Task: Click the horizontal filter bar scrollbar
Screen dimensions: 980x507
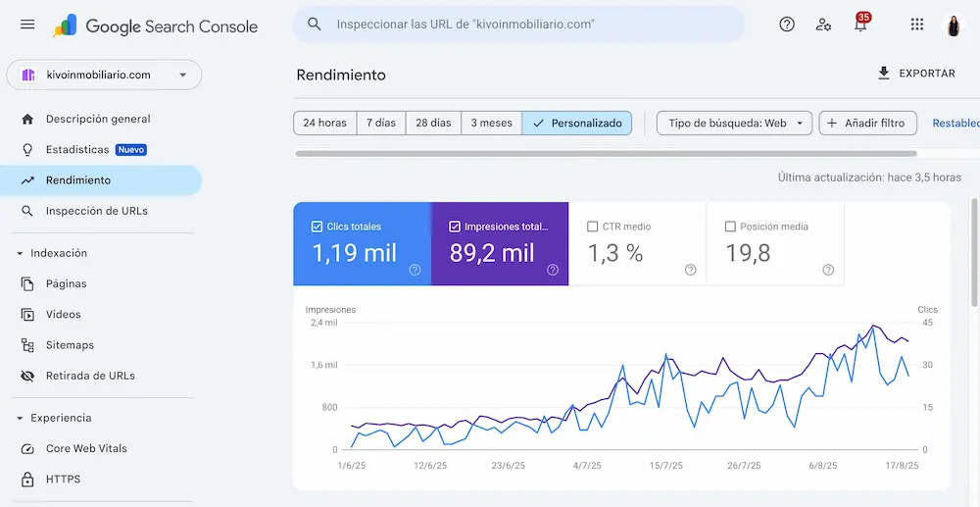Action: coord(606,153)
